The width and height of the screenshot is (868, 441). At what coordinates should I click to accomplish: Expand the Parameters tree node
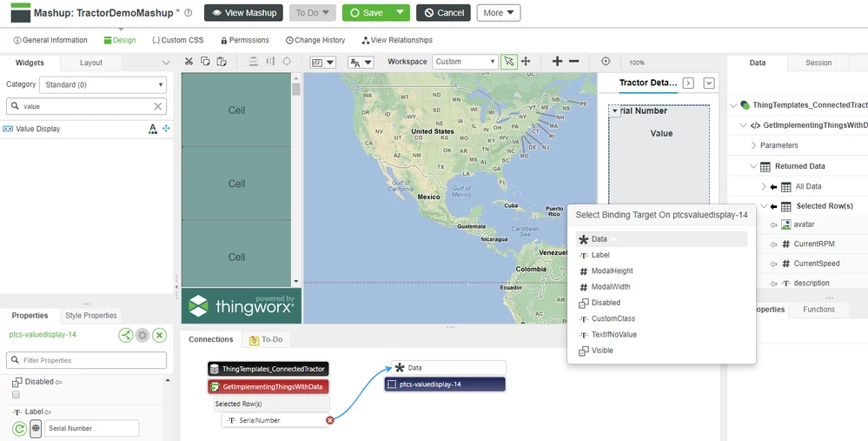pyautogui.click(x=753, y=145)
